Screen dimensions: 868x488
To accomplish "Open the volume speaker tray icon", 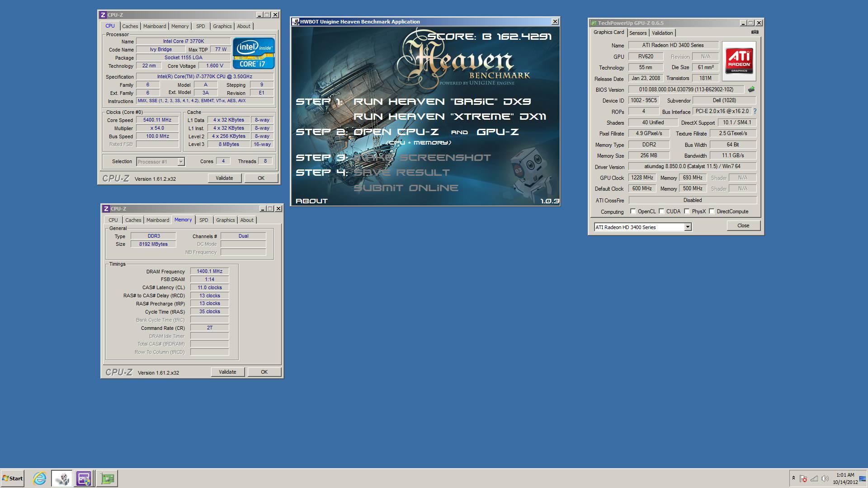I will pyautogui.click(x=825, y=479).
